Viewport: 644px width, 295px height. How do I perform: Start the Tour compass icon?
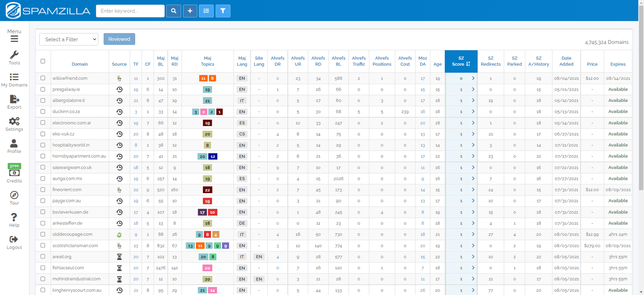point(14,195)
